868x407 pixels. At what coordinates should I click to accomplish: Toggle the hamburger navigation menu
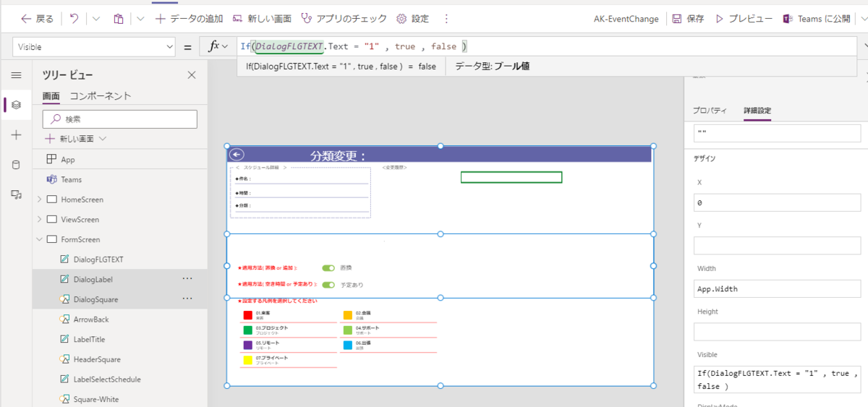[x=16, y=75]
